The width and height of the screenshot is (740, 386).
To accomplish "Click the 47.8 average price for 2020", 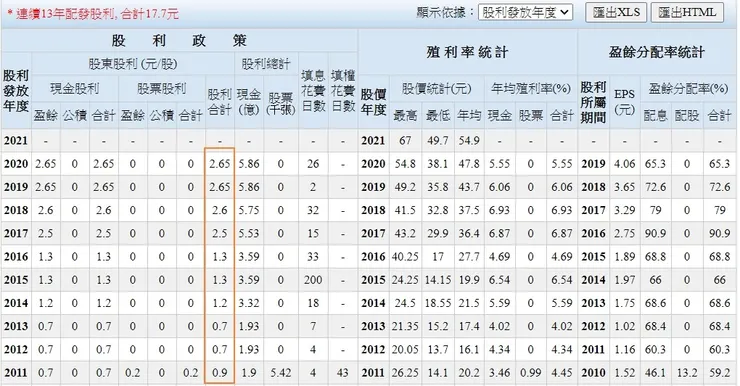I will pyautogui.click(x=469, y=164).
